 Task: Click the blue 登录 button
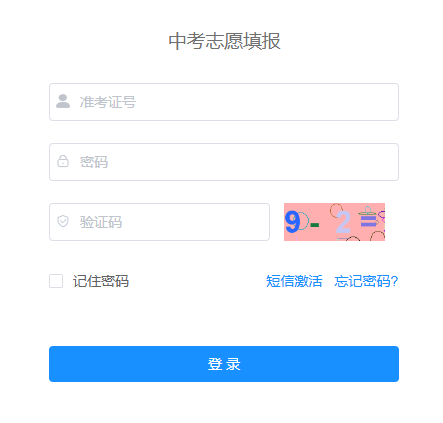click(x=224, y=364)
